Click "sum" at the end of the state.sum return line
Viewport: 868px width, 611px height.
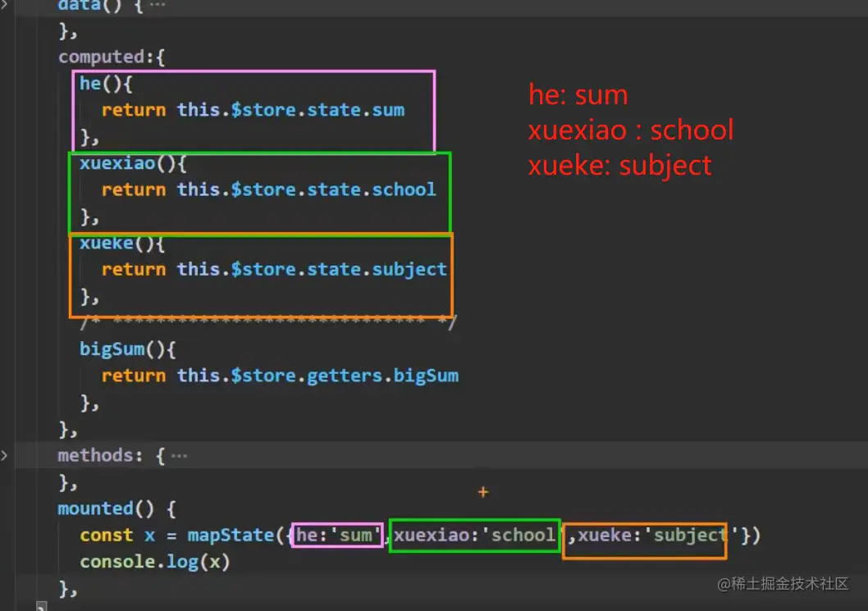[388, 110]
